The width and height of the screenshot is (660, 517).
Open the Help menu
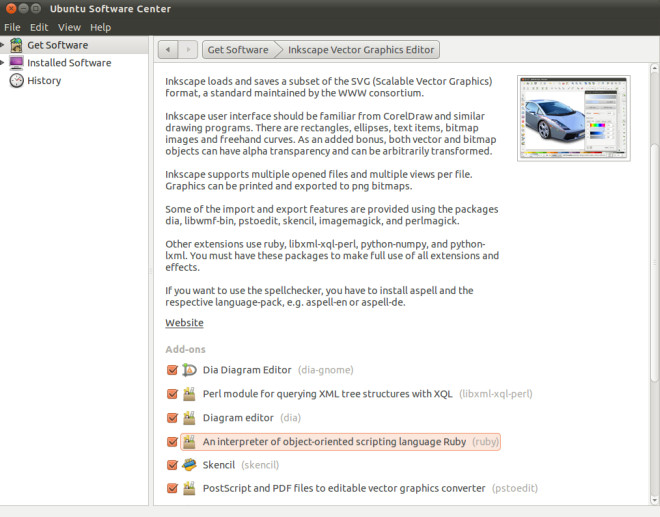tap(100, 27)
